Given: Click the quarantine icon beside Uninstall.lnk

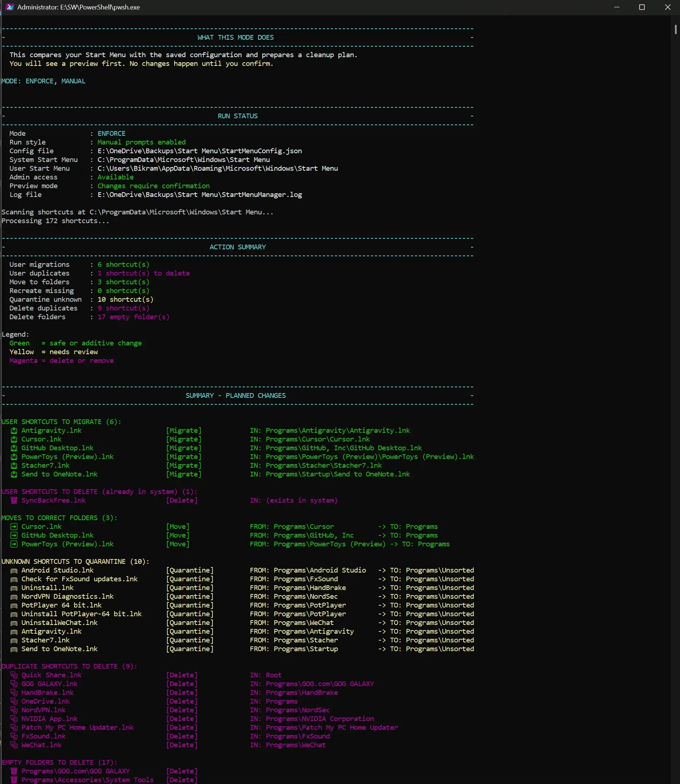Looking at the screenshot, I should pos(14,588).
